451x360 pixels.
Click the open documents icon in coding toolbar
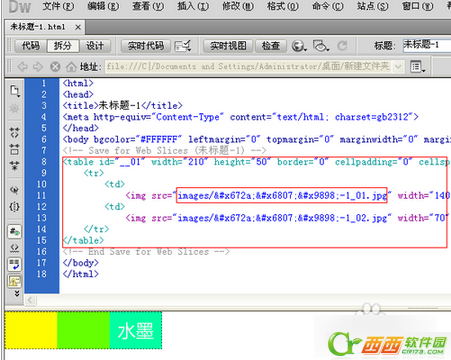coord(15,91)
